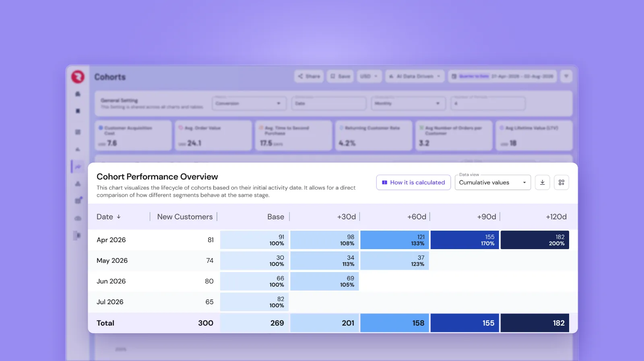The width and height of the screenshot is (644, 361).
Task: Open the filter funnel icon in the top bar
Action: point(566,76)
